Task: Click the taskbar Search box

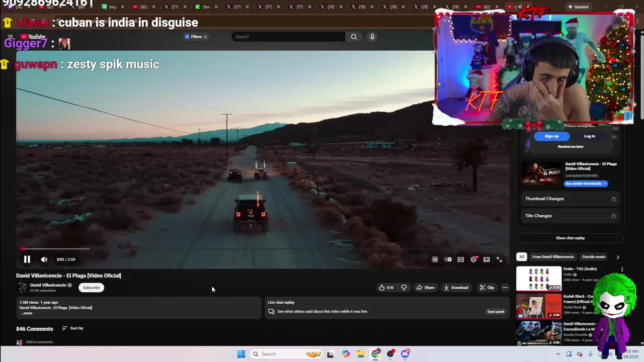Action: (286, 354)
